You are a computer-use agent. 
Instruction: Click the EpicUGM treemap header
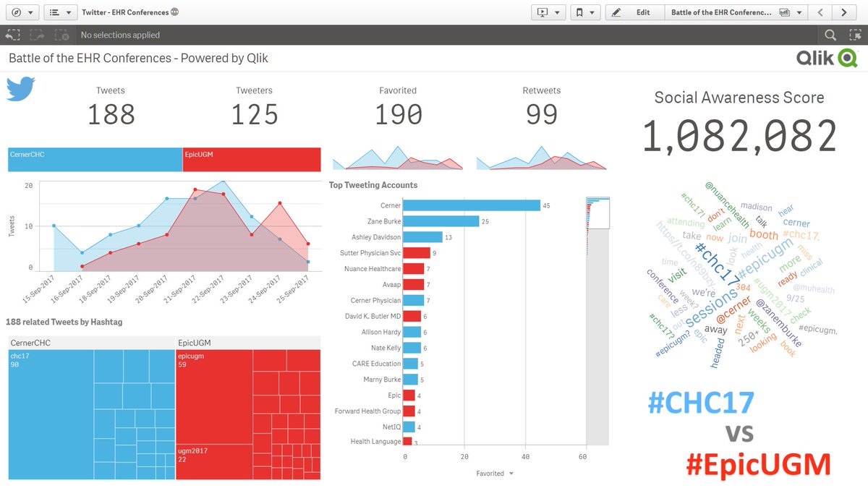point(248,343)
